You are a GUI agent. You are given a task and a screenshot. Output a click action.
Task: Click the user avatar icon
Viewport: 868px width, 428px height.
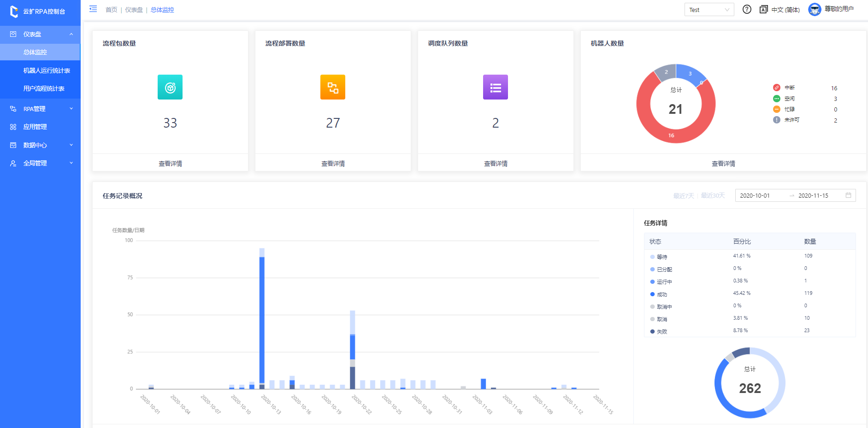[x=815, y=10]
